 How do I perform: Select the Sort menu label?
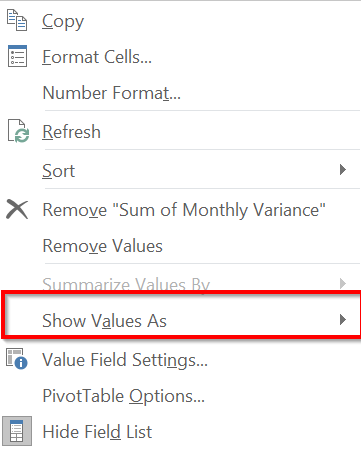(59, 171)
